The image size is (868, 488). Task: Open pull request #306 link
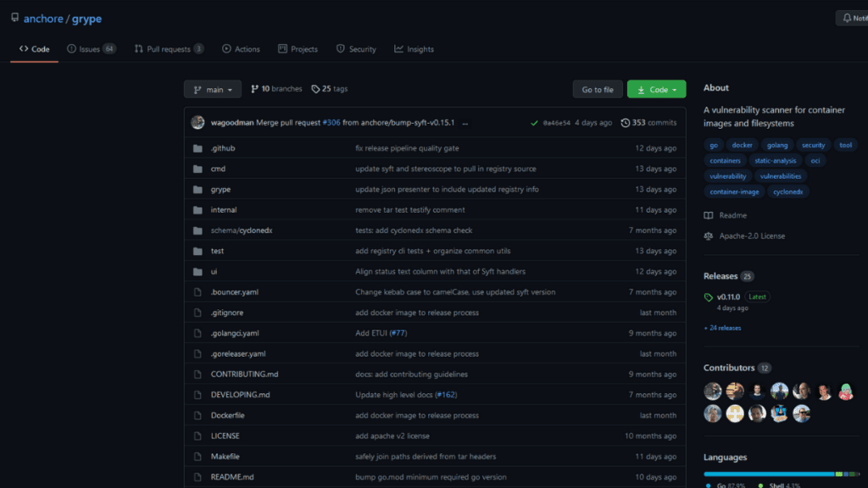(x=331, y=122)
